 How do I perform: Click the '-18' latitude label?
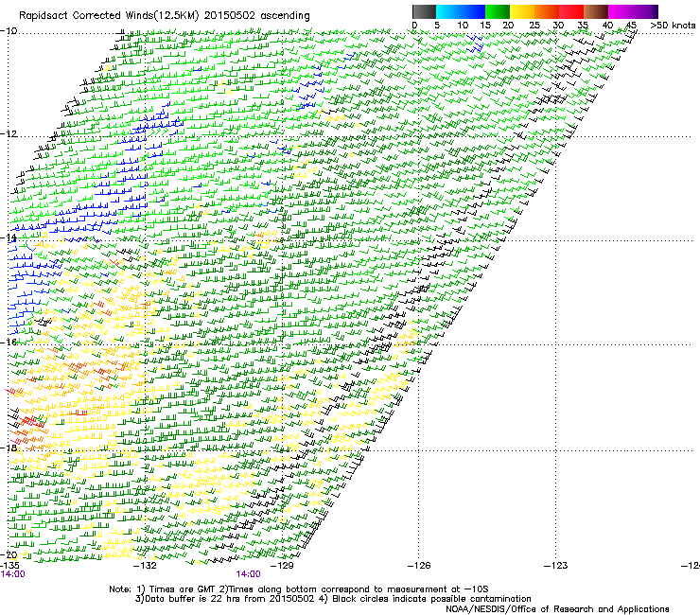(x=9, y=448)
